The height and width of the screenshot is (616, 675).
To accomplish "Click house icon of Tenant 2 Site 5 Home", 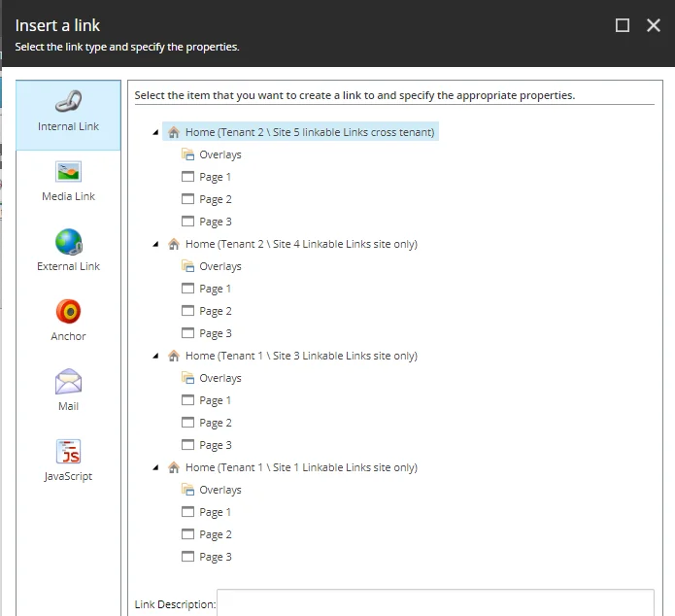I will pyautogui.click(x=174, y=132).
